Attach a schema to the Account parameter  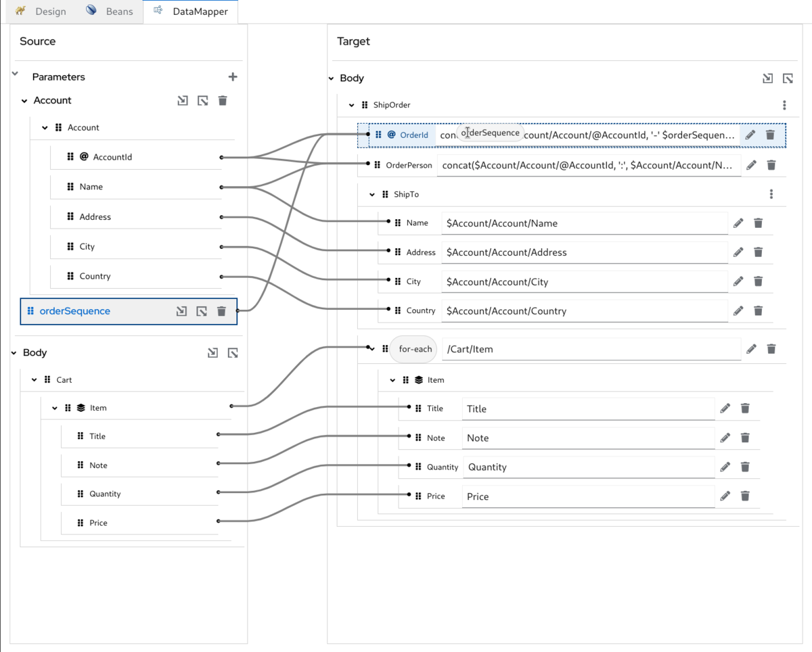(183, 100)
